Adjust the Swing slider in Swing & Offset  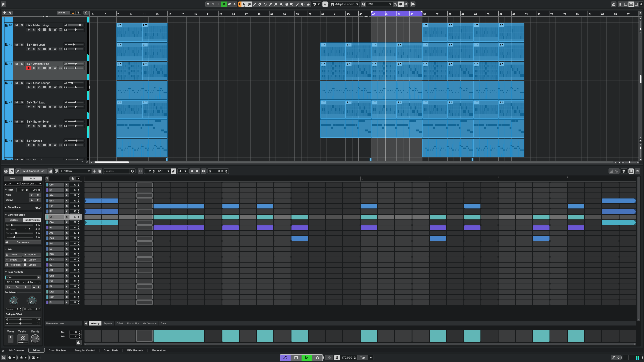(20, 319)
